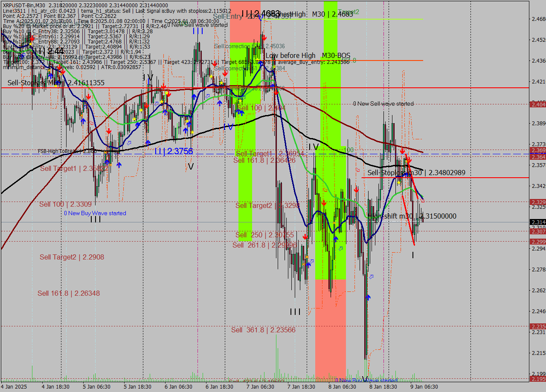This screenshot has height=392, width=546.
Task: Select the red 2.195 price tag on the axis
Action: point(537,379)
